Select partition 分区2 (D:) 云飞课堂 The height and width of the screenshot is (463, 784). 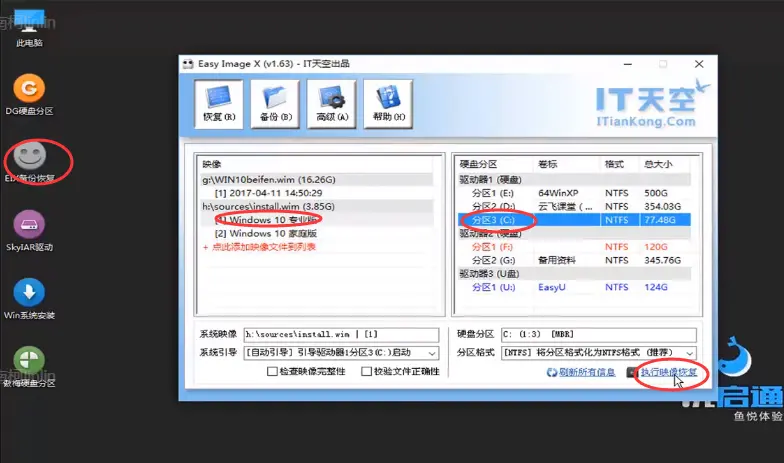tap(574, 206)
